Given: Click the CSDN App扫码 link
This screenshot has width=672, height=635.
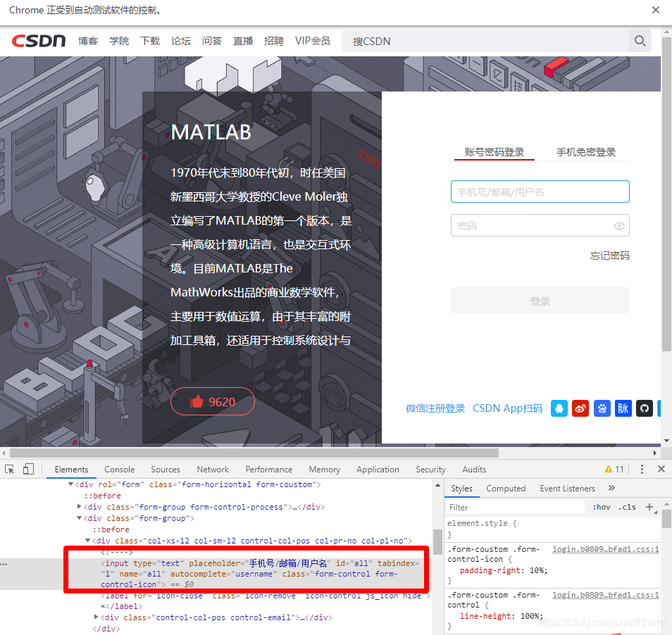Looking at the screenshot, I should pos(507,408).
